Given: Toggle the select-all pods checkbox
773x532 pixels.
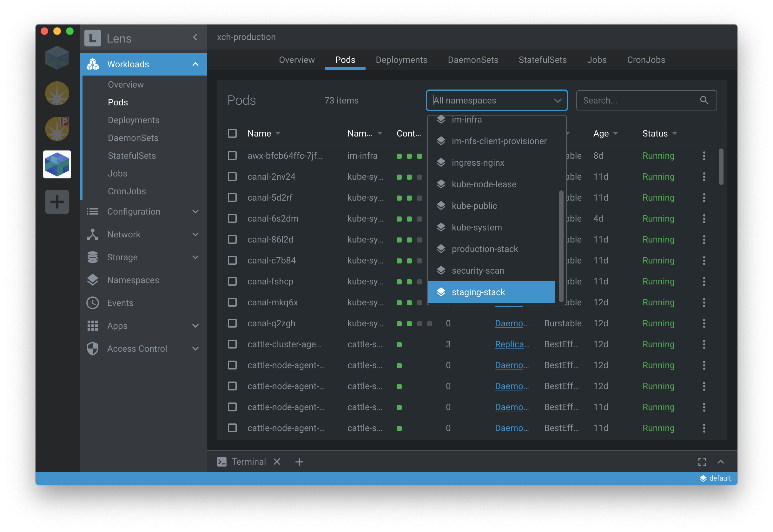Looking at the screenshot, I should (232, 133).
